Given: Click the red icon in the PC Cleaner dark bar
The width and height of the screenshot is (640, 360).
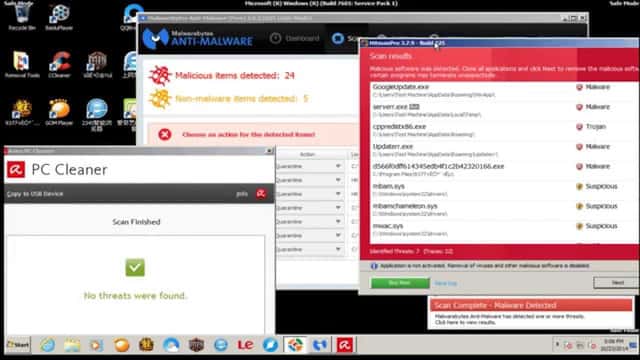Looking at the screenshot, I should pos(261,194).
